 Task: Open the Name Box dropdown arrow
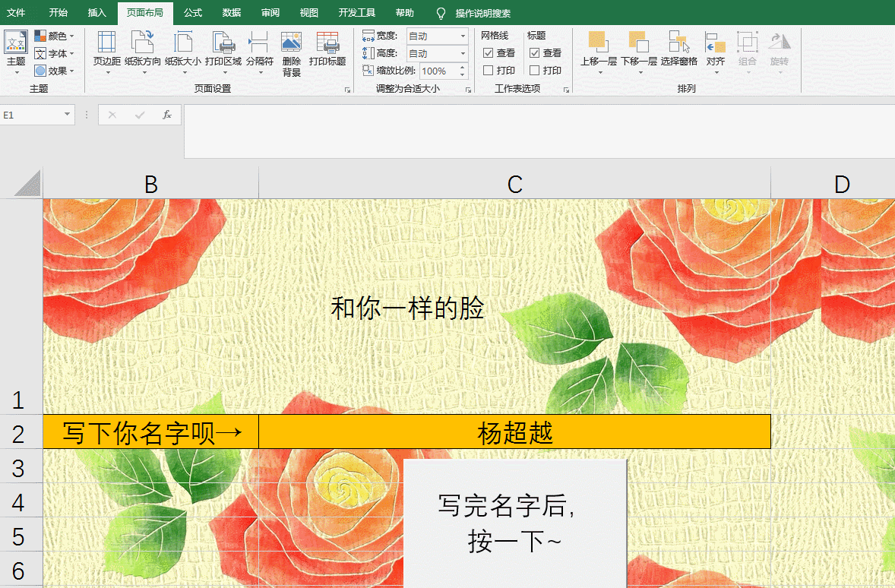pos(68,115)
